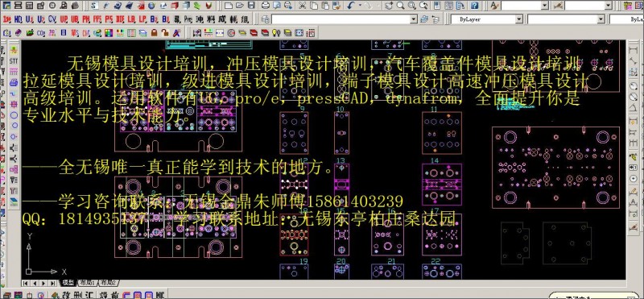Click the 冲 PressCAD toolbar button
644x299 pixels.
[x=200, y=19]
